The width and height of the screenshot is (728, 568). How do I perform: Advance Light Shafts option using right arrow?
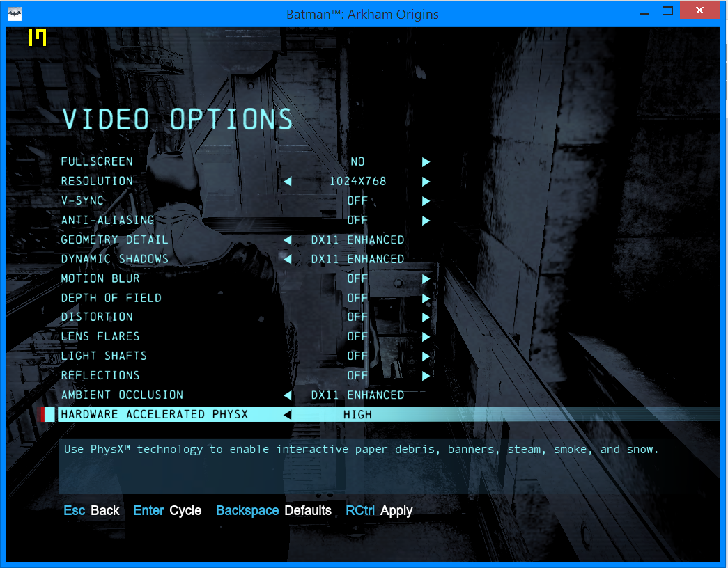point(426,356)
